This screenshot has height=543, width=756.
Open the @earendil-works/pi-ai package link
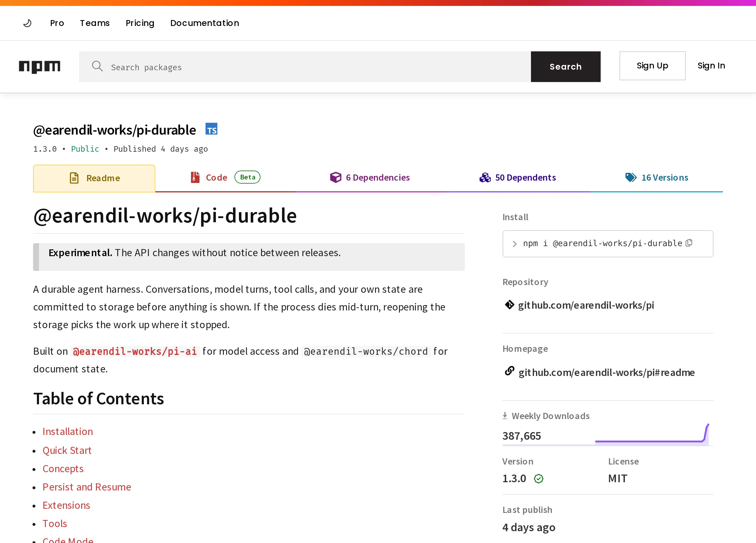click(x=135, y=351)
